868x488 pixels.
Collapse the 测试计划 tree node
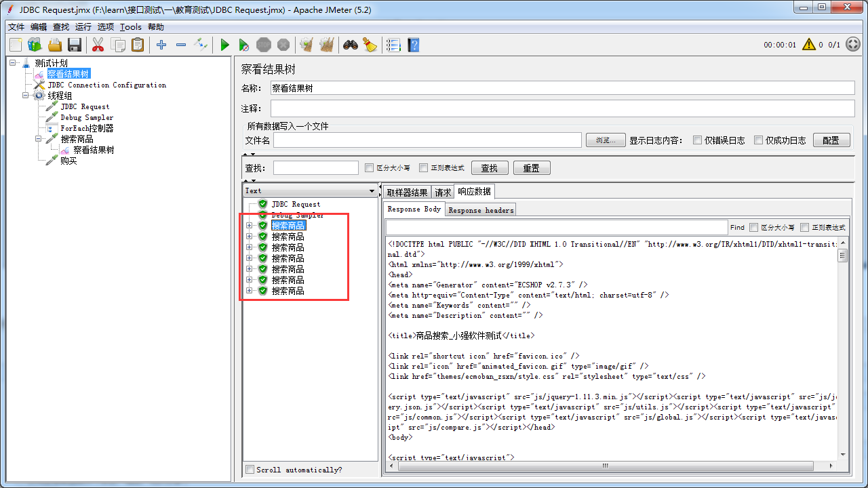(x=14, y=63)
